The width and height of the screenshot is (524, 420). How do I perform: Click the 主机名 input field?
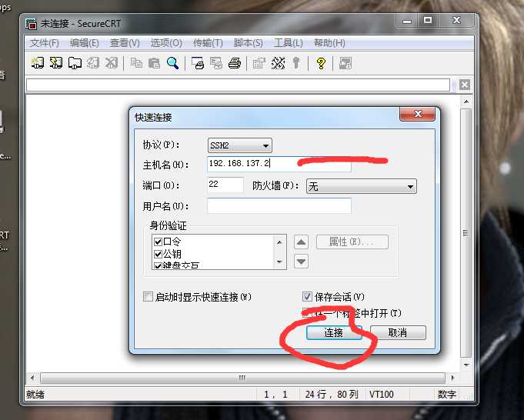coord(279,164)
